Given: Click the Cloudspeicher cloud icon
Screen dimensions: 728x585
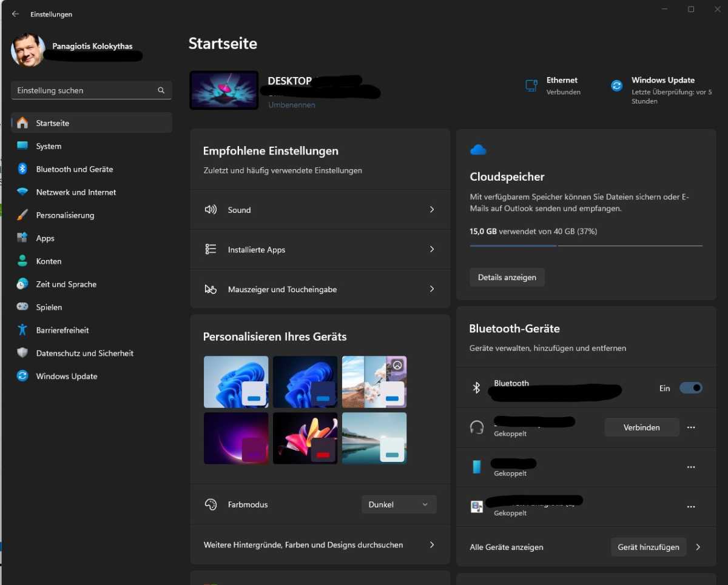Looking at the screenshot, I should [x=479, y=149].
